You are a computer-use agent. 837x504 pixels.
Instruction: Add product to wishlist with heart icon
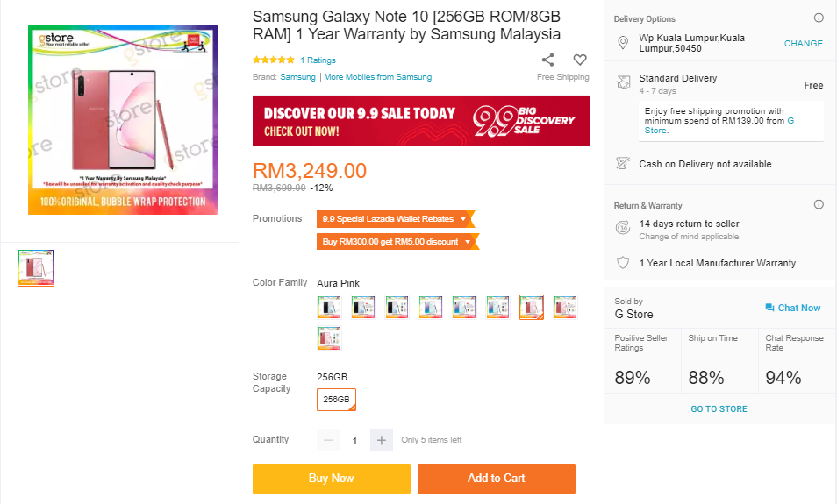[580, 60]
